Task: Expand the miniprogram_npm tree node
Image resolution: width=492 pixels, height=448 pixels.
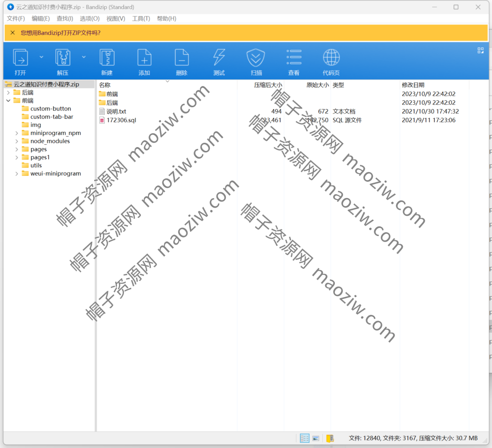Action: coord(17,133)
